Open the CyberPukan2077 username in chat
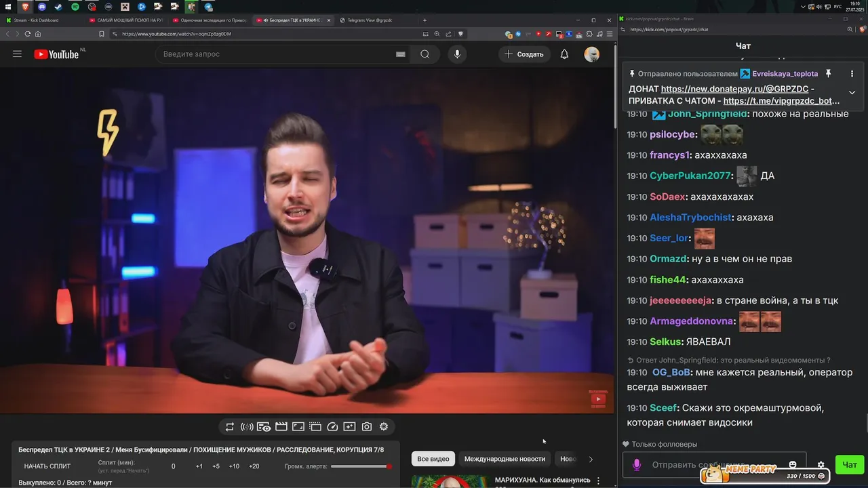The height and width of the screenshot is (488, 868). pos(691,176)
